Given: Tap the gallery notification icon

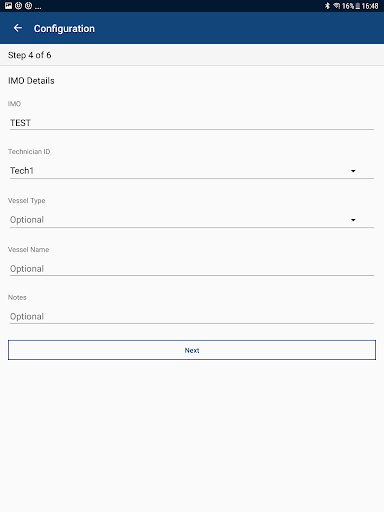Looking at the screenshot, I should tap(8, 6).
